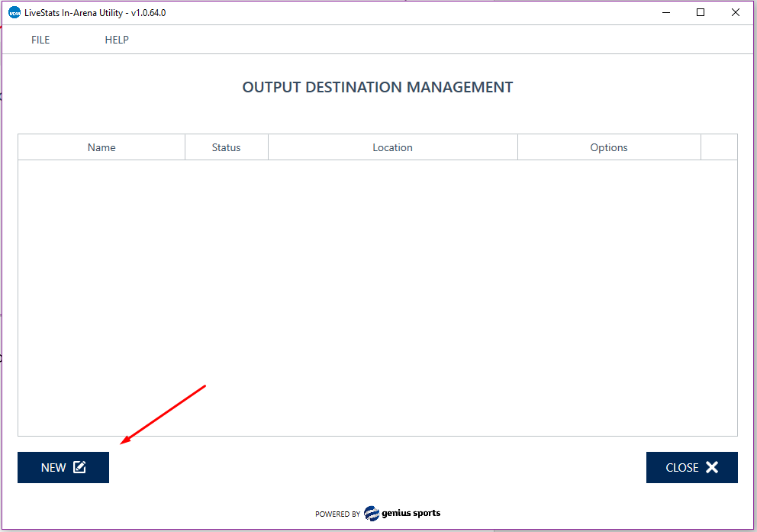Click the Name column header
Viewport: 757px width, 532px height.
click(101, 147)
